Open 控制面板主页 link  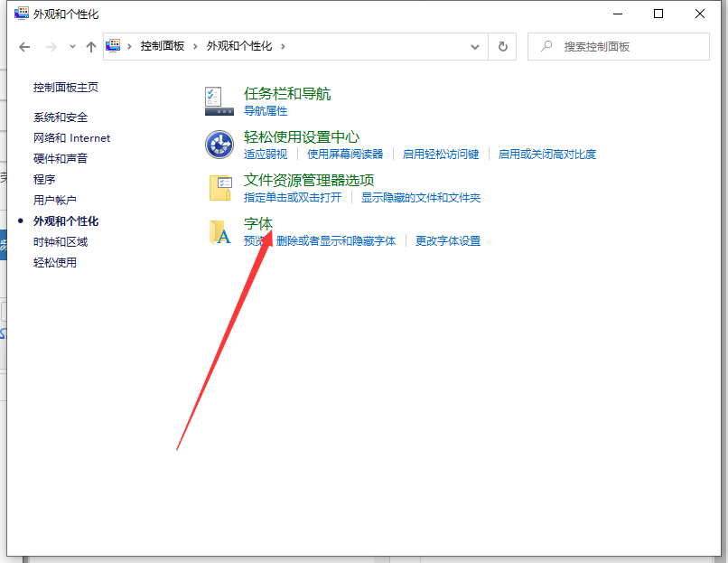pyautogui.click(x=66, y=88)
